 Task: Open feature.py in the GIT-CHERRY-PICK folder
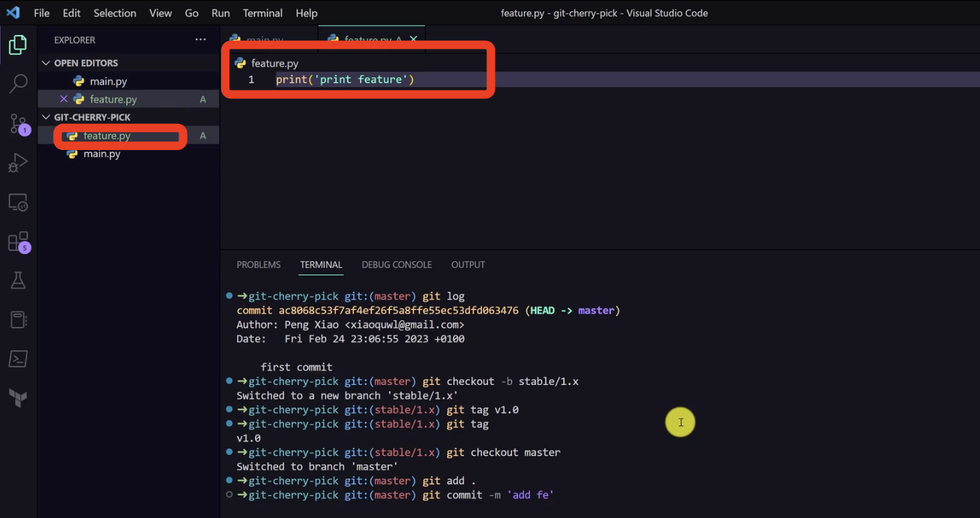(x=128, y=136)
